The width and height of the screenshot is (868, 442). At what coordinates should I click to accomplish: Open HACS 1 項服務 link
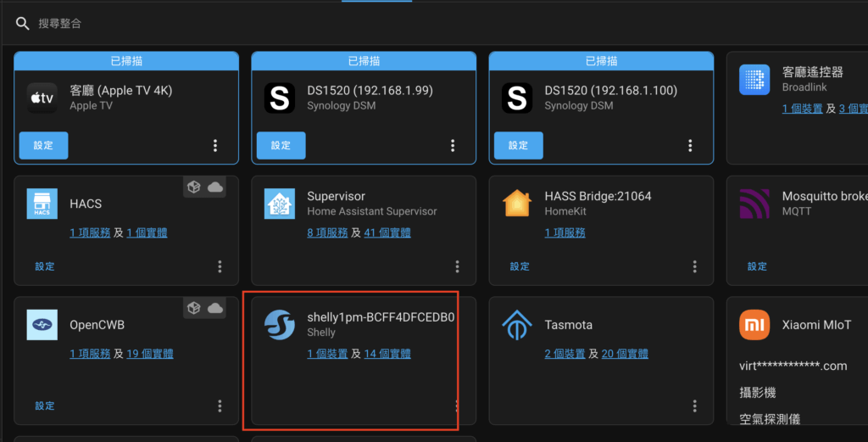(90, 232)
